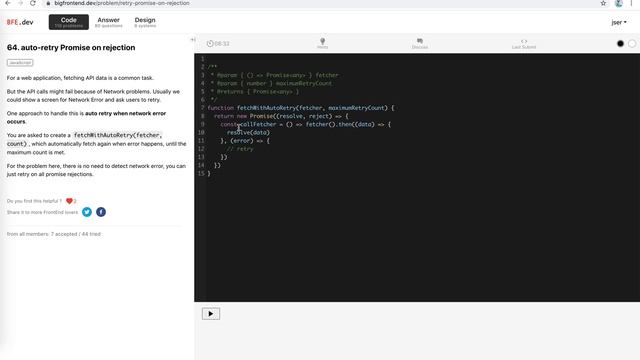Go to BFE.dev home logo

20,22
